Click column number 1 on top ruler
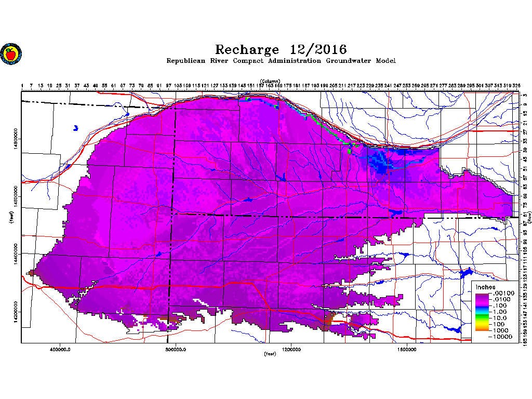The width and height of the screenshot is (532, 399). pyautogui.click(x=22, y=86)
